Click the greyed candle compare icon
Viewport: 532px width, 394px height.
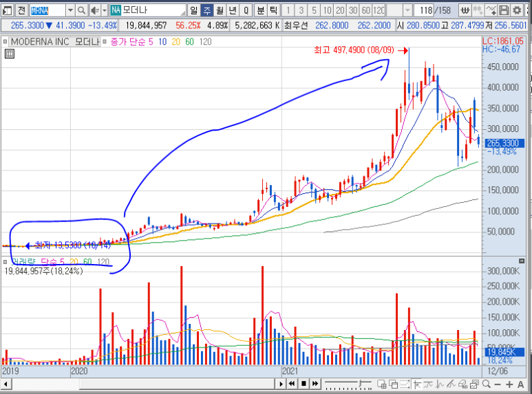pyautogui.click(x=478, y=10)
